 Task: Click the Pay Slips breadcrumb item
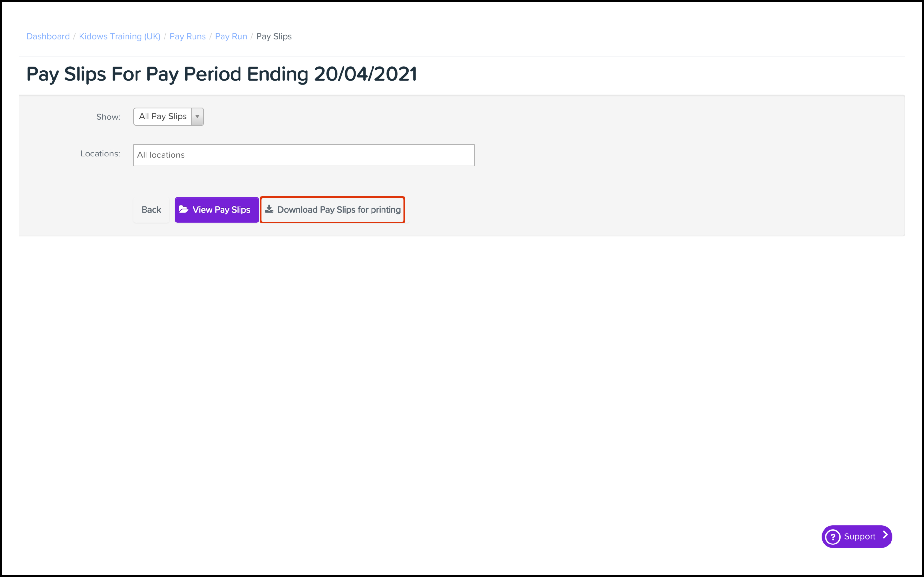click(x=274, y=37)
